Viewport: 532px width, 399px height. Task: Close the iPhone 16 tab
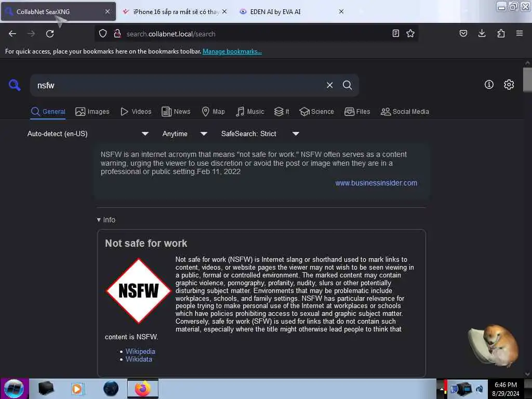[x=224, y=11]
